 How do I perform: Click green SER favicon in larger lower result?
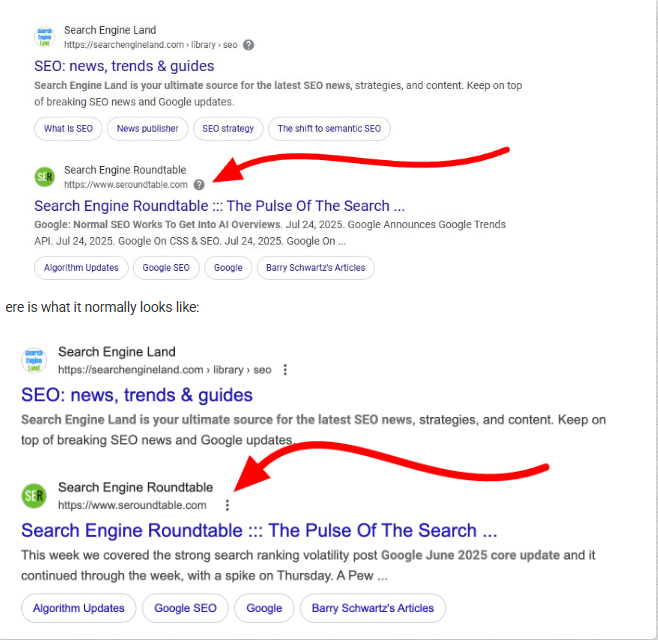35,495
